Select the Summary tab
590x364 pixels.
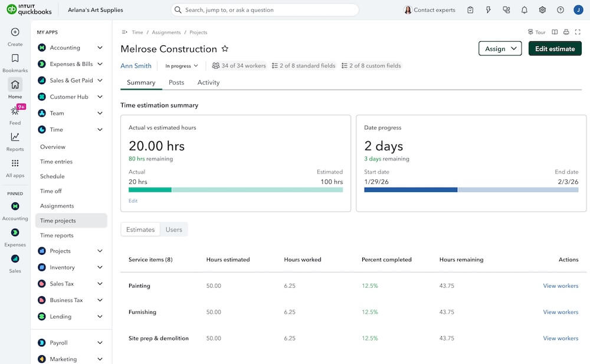141,83
